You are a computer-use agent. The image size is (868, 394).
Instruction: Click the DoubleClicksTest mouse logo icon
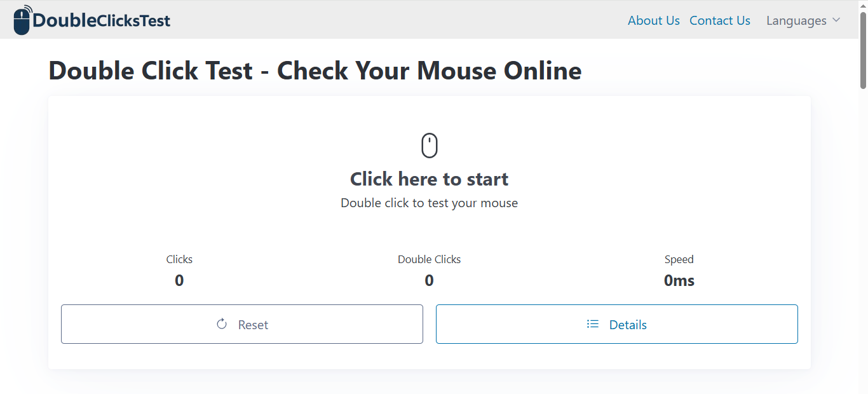[x=21, y=20]
